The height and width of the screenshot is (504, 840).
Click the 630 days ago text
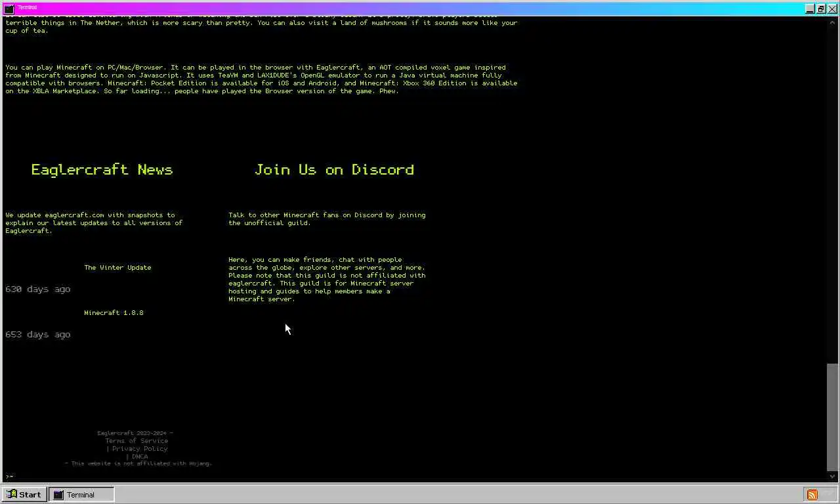click(x=37, y=289)
